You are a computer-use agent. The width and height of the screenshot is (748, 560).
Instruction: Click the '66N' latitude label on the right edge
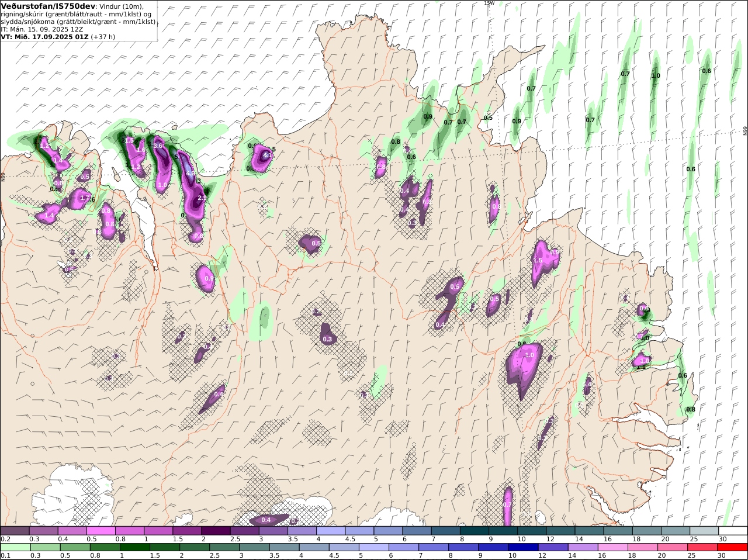[x=745, y=131]
